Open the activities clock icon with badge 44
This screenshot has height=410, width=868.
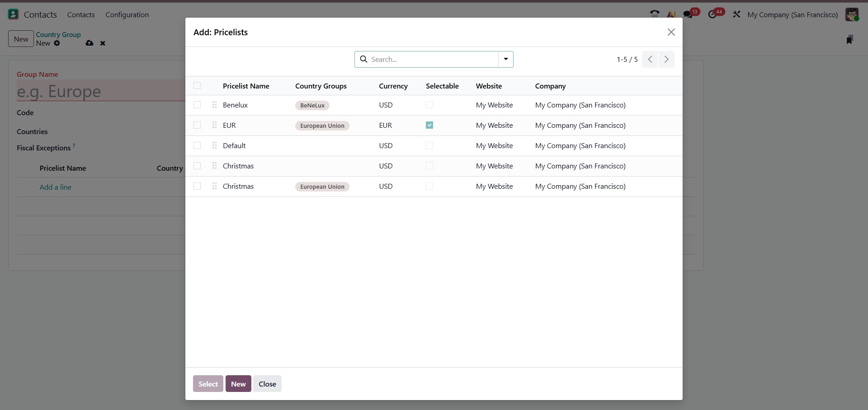pyautogui.click(x=712, y=14)
